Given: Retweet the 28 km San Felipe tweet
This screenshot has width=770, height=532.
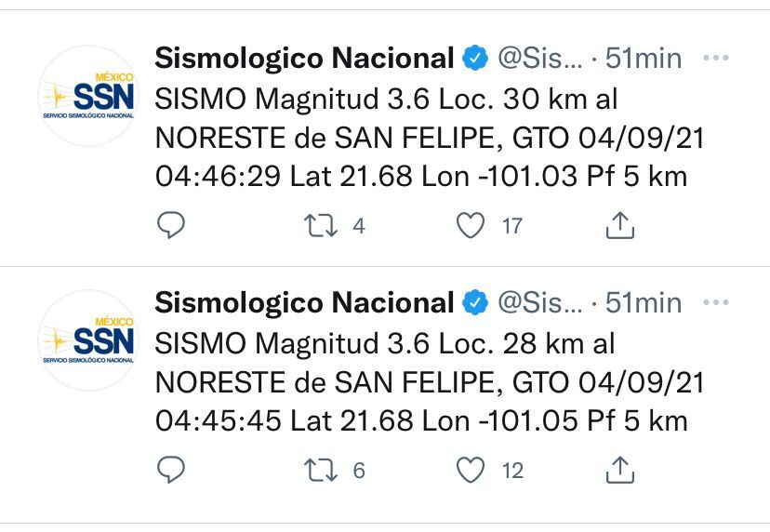Looking at the screenshot, I should pos(320,470).
